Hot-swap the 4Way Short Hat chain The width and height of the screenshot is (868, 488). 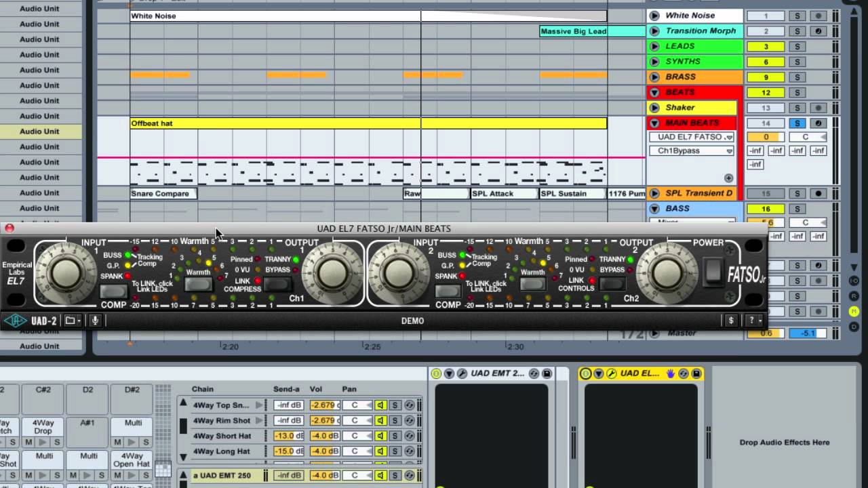pos(409,436)
